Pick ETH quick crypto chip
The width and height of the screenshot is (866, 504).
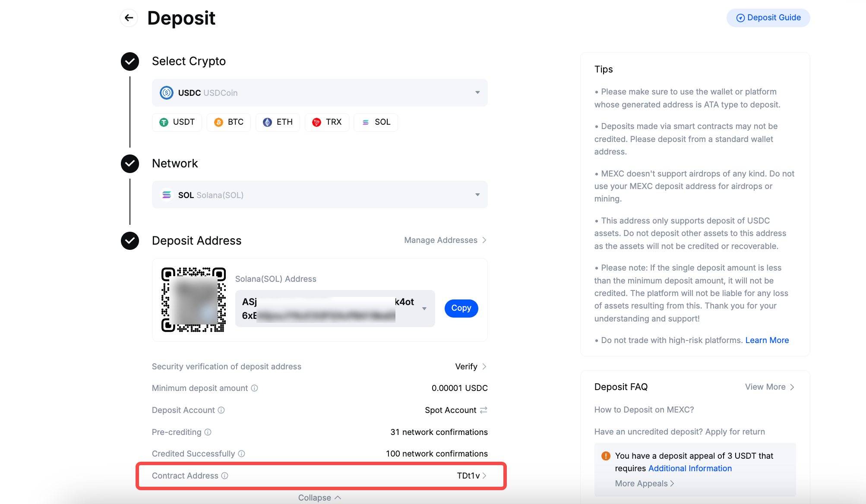278,122
